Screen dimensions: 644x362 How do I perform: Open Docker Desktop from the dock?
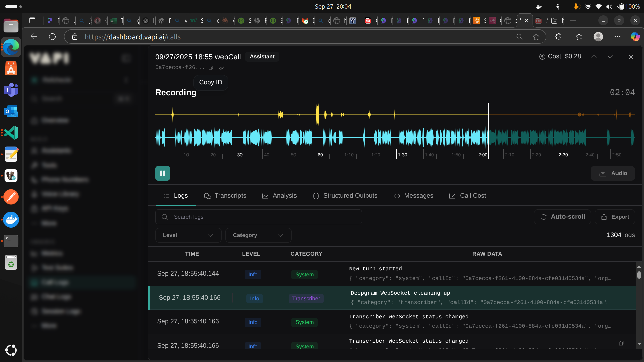pos(11,220)
